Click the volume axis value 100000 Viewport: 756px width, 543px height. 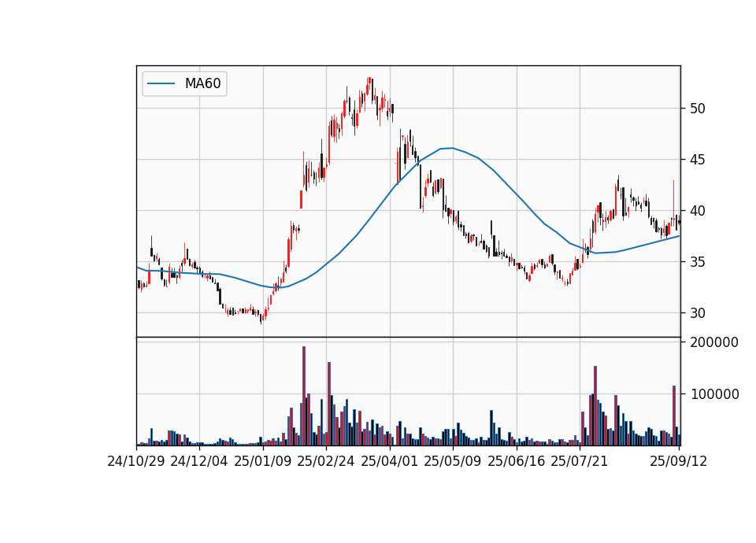(x=714, y=394)
